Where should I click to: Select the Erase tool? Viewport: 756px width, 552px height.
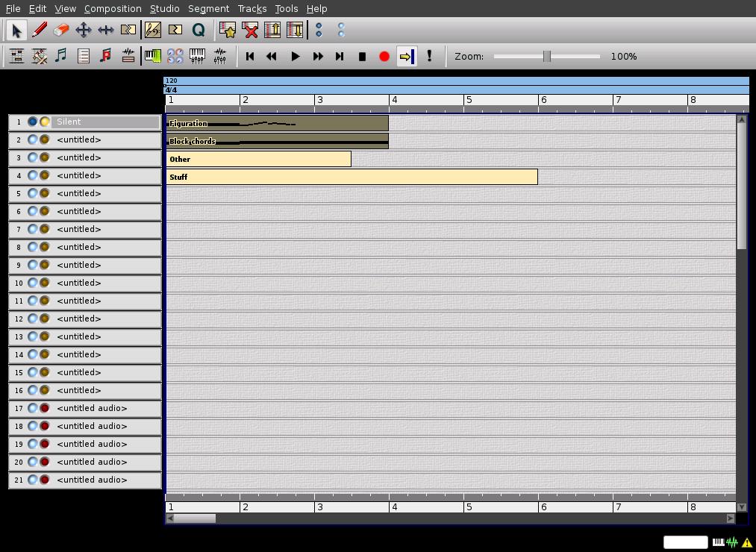(x=61, y=30)
